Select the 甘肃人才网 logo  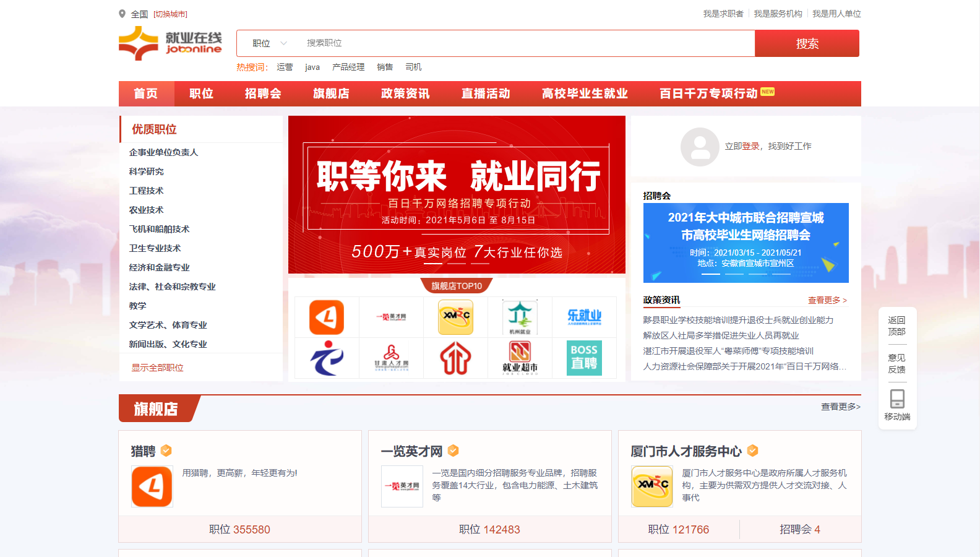[x=391, y=358]
